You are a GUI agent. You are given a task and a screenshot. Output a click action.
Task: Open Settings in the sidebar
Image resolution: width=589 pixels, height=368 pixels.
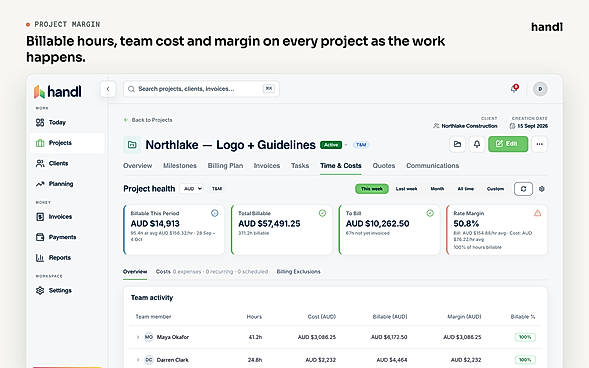click(67, 290)
